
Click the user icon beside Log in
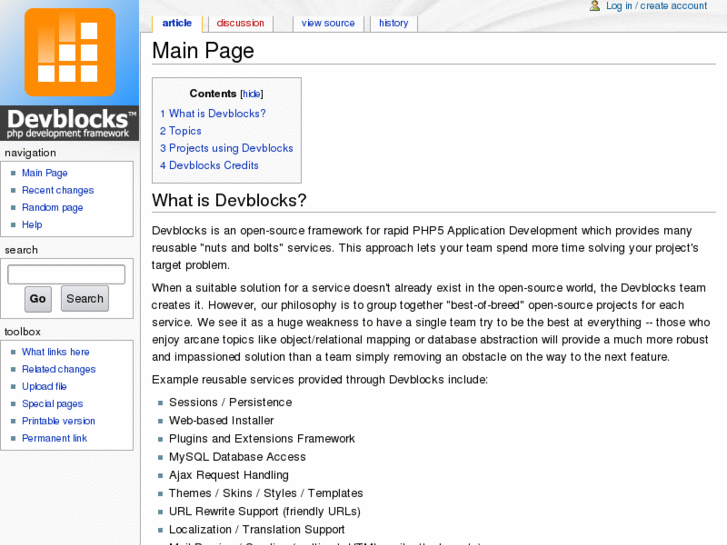(x=595, y=6)
